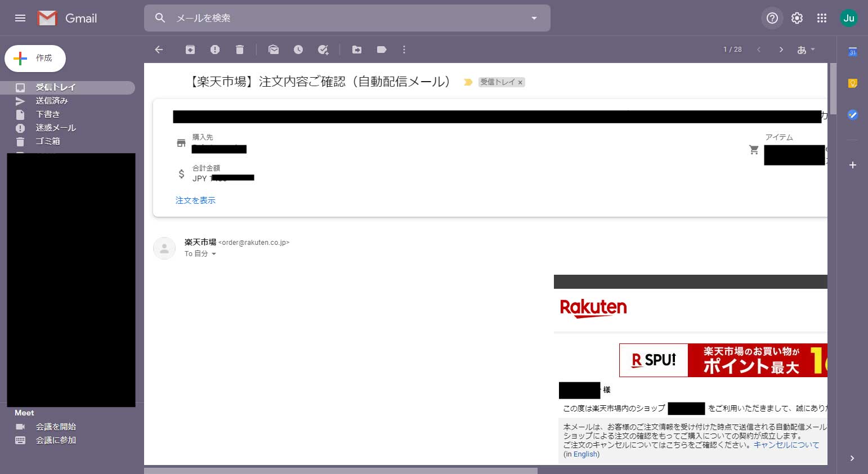Click the SPU points banner
868x474 pixels.
coord(723,360)
